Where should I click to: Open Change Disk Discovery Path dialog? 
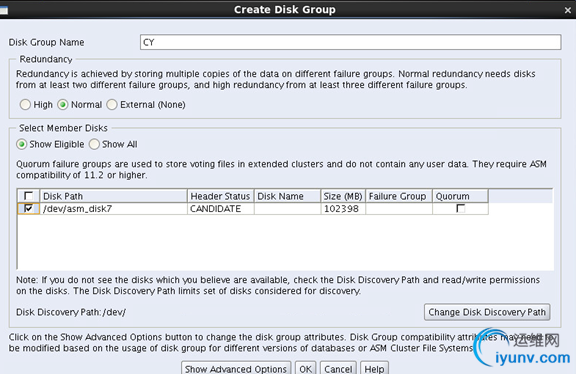point(487,312)
